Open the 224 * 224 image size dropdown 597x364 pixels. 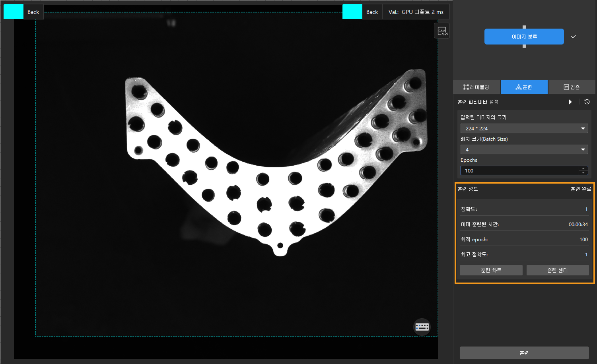(524, 128)
